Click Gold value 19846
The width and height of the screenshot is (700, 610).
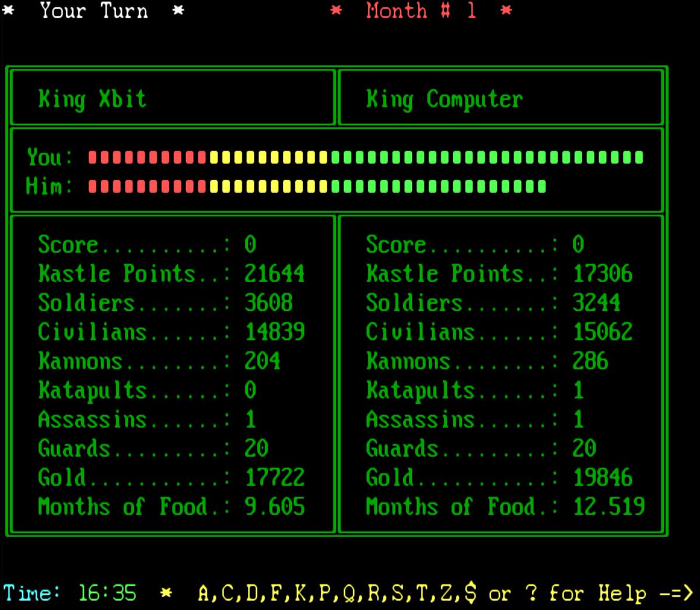(603, 478)
